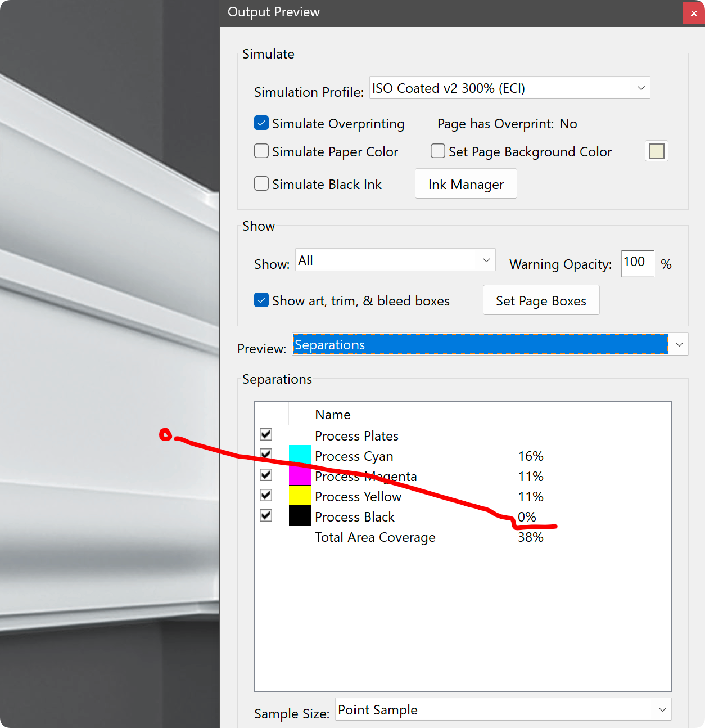The image size is (705, 728).
Task: Expand the Show dropdown set to All
Action: [395, 260]
